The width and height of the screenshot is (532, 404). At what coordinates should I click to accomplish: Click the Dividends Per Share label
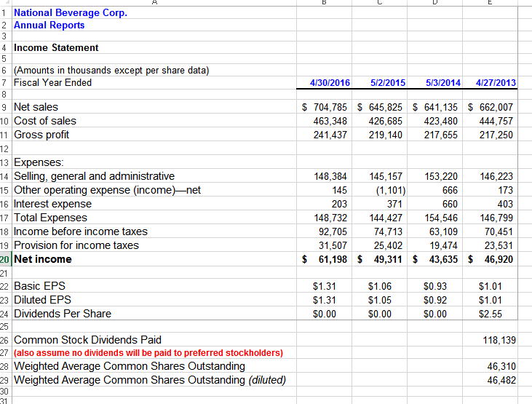click(63, 314)
